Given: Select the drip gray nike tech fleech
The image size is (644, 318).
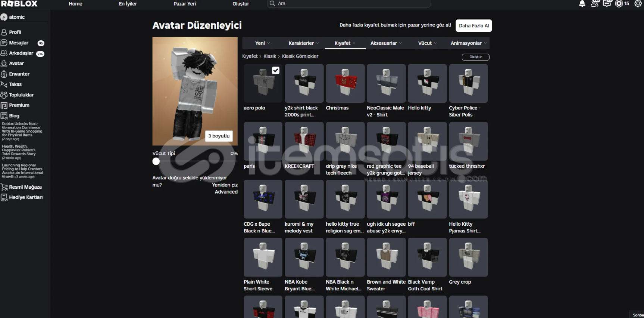Looking at the screenshot, I should [345, 141].
